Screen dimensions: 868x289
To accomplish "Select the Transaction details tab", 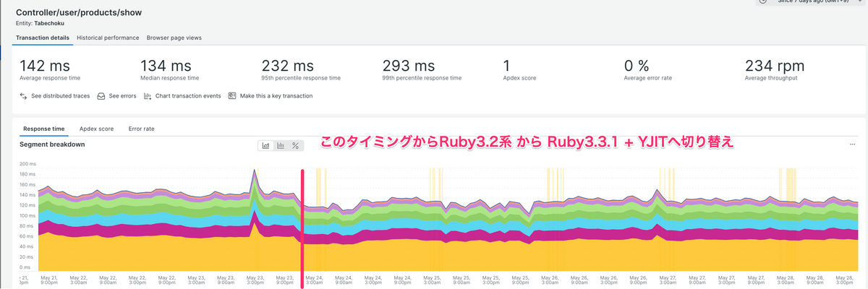I will [43, 38].
